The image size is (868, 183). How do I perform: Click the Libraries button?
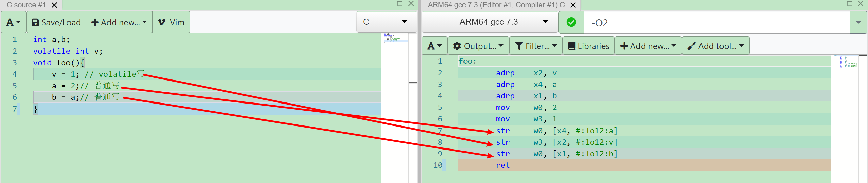[x=589, y=46]
